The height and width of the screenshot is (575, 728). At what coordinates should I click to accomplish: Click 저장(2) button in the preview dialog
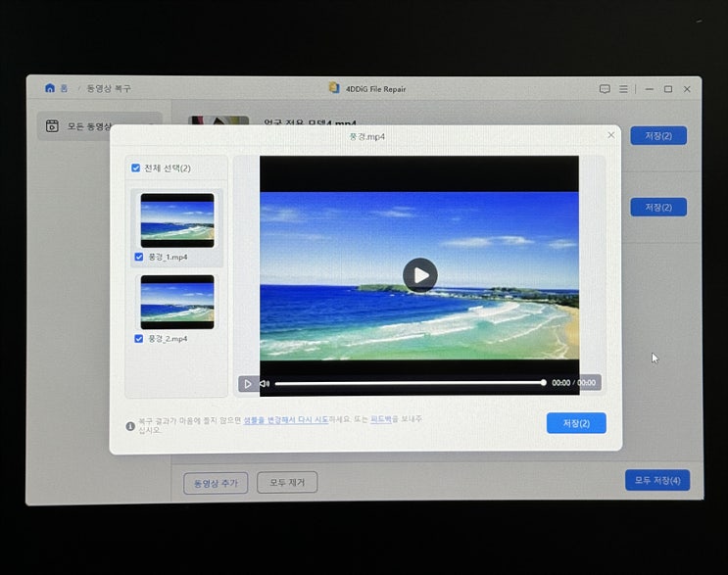click(576, 423)
